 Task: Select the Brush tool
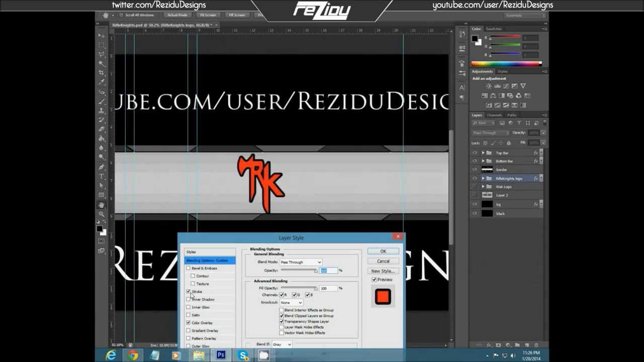(102, 101)
